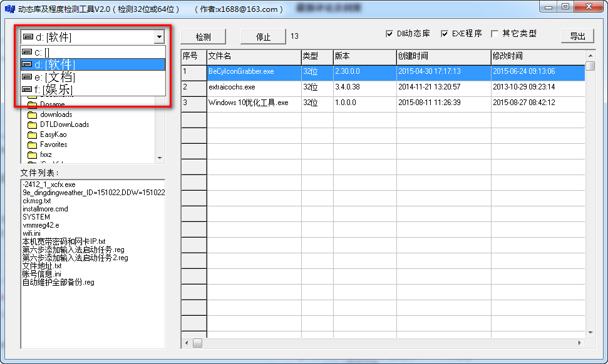Click the 版本 column header
This screenshot has width=608, height=364.
(x=365, y=56)
